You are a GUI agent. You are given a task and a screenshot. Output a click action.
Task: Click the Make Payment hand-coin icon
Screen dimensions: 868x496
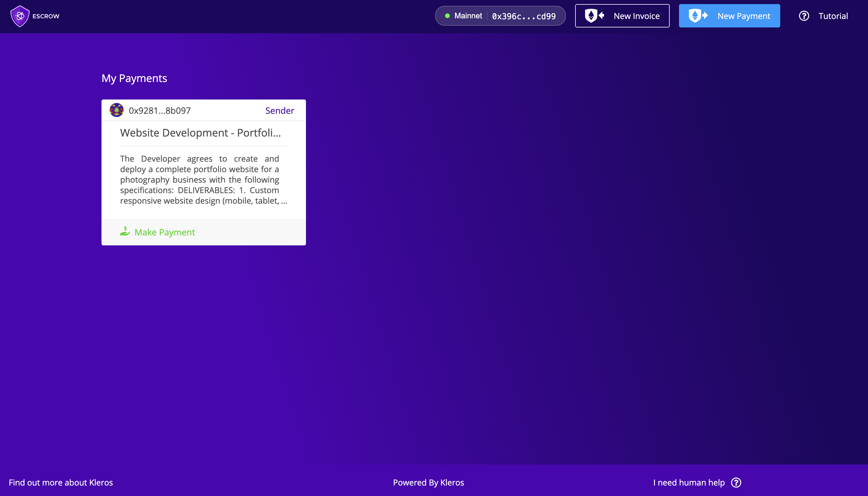pos(125,231)
